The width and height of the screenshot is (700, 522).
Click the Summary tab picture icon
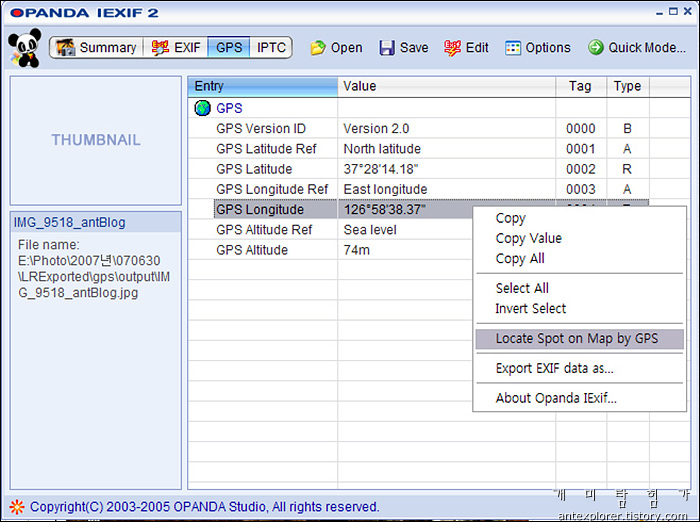click(x=66, y=47)
